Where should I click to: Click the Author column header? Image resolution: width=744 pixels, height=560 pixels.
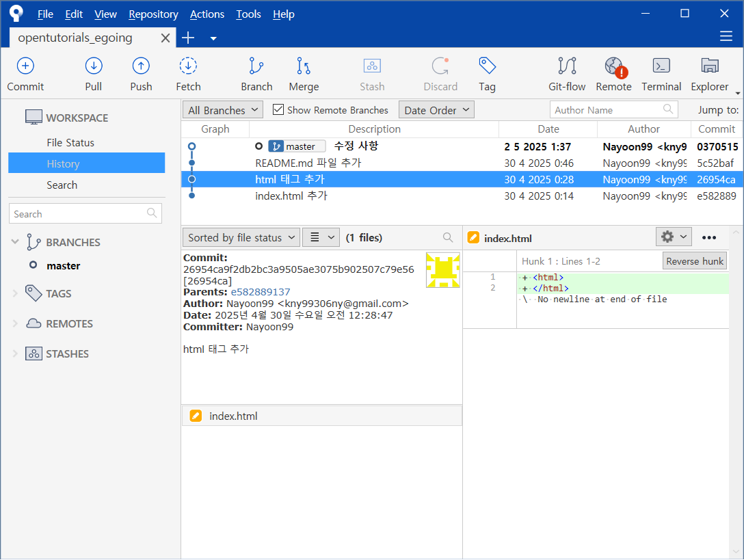coord(643,129)
